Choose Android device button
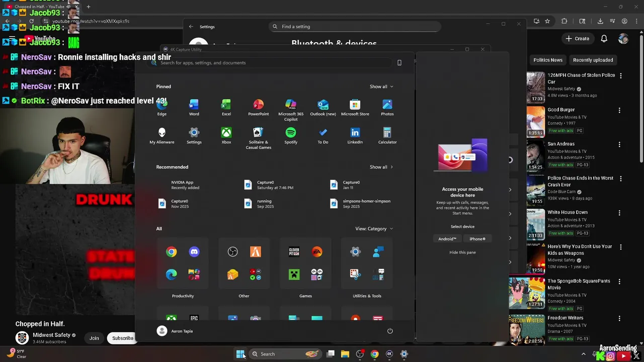The width and height of the screenshot is (644, 362). click(447, 239)
